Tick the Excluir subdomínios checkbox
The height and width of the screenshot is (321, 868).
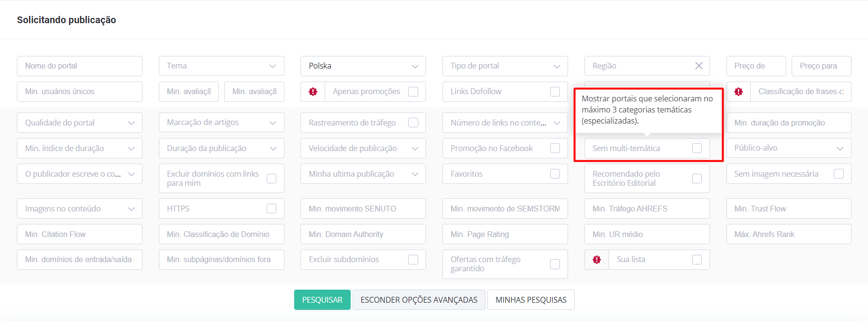point(413,260)
